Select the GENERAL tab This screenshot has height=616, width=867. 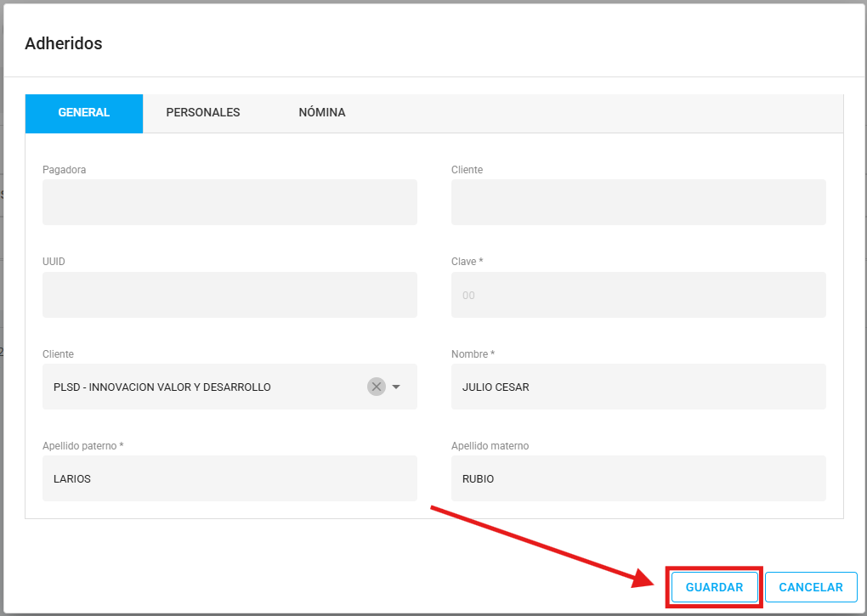[x=84, y=112]
